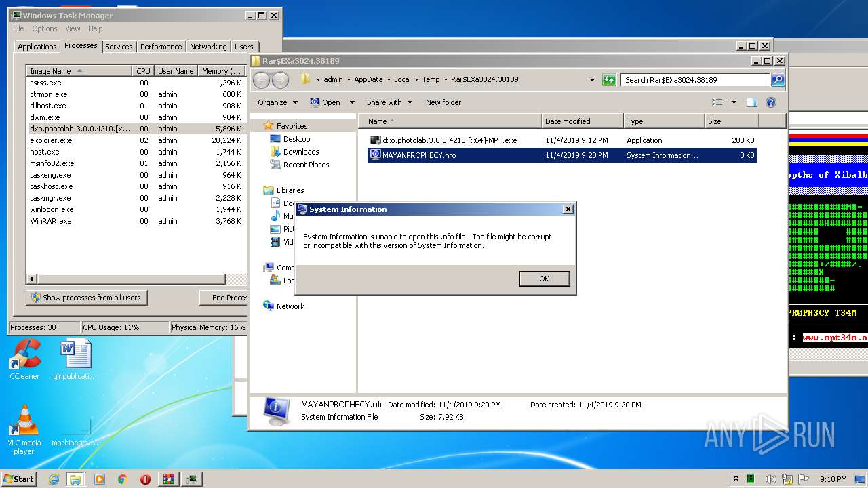Select msinfo32.exe process row
The height and width of the screenshot is (488, 868).
tap(136, 163)
